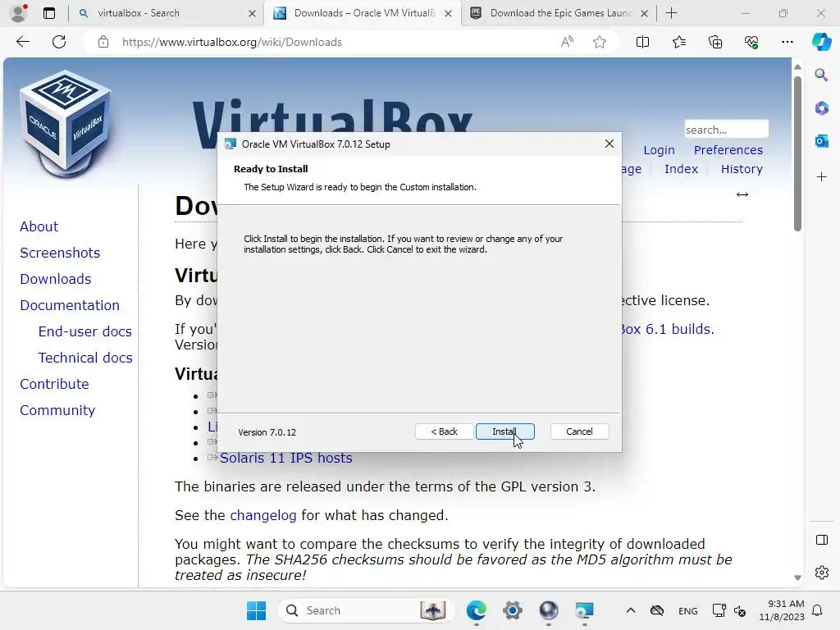Click the address bar URL
This screenshot has width=840, height=630.
click(231, 42)
